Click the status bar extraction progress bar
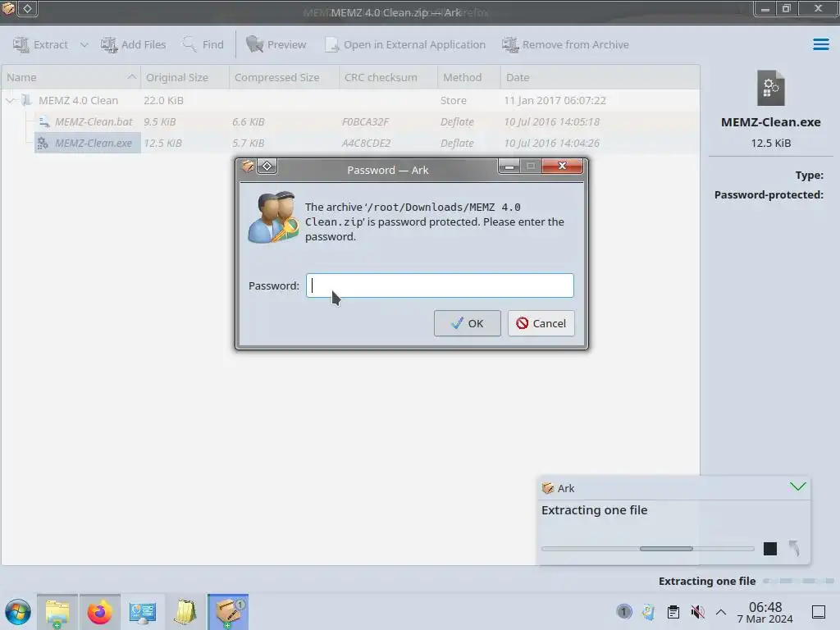Image resolution: width=840 pixels, height=630 pixels. coord(799,581)
